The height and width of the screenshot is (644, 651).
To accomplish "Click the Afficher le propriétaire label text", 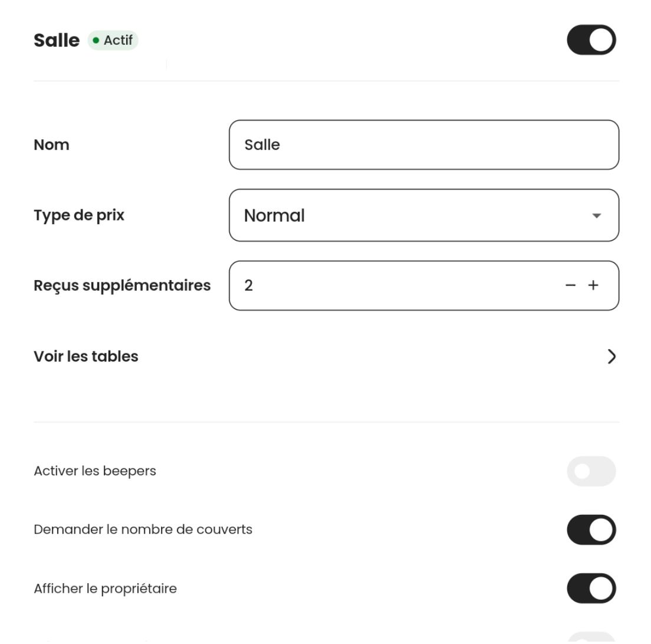I will 106,589.
